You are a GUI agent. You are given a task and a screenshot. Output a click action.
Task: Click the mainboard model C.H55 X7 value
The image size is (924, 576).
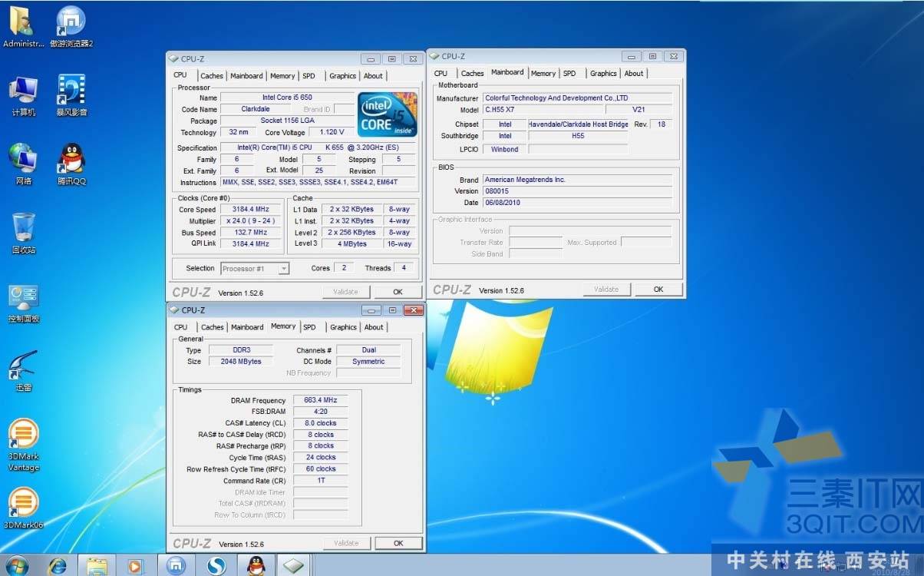click(543, 110)
